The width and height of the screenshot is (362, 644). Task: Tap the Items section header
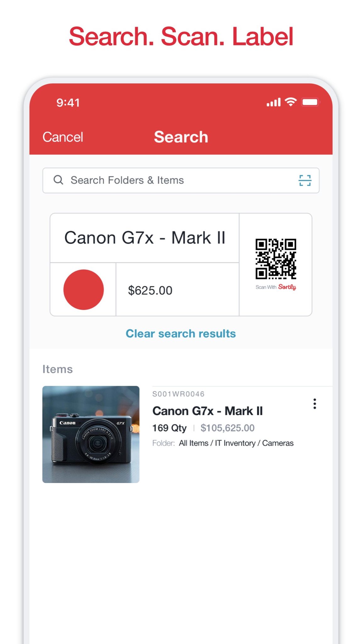58,369
